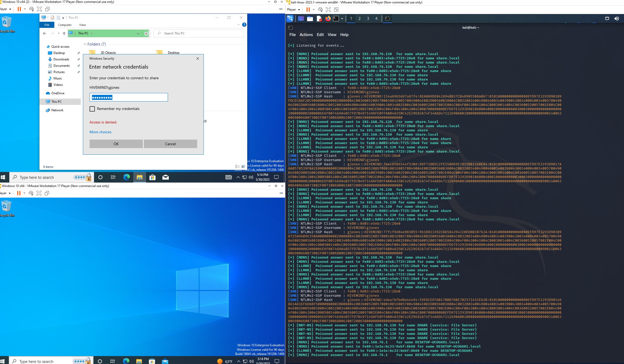The height and width of the screenshot is (364, 624).
Task: Close the Windows Security dialog
Action: (x=197, y=59)
